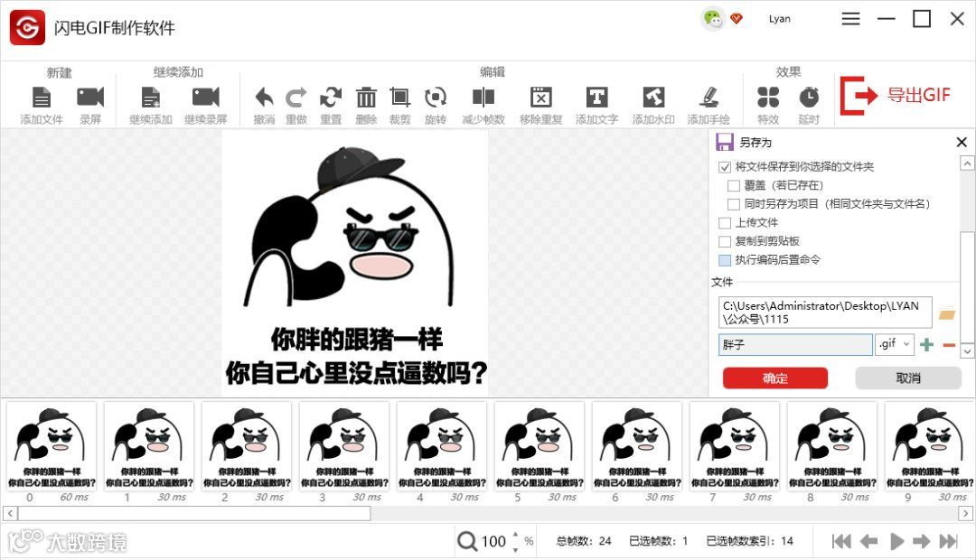Jump to the first frame
The width and height of the screenshot is (976, 560).
841,541
